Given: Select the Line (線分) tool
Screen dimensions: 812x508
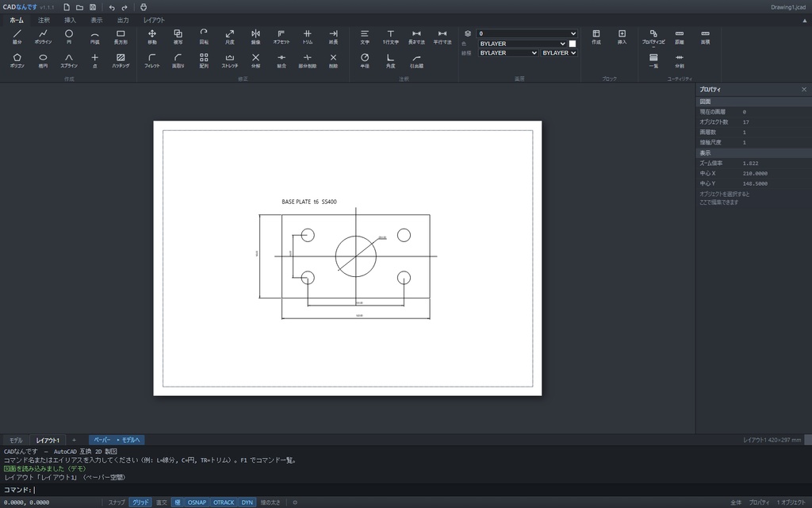Looking at the screenshot, I should [17, 37].
